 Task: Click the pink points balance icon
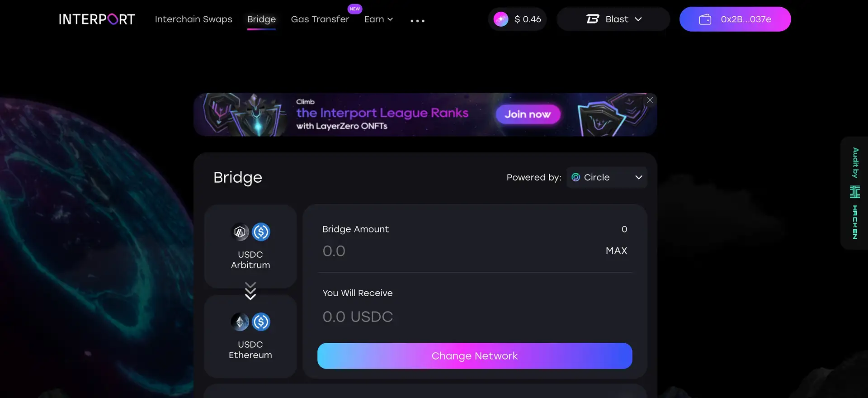[x=501, y=19]
